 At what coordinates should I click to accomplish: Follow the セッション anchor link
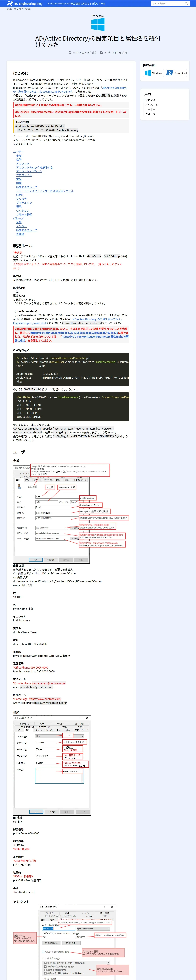[x=23, y=210]
